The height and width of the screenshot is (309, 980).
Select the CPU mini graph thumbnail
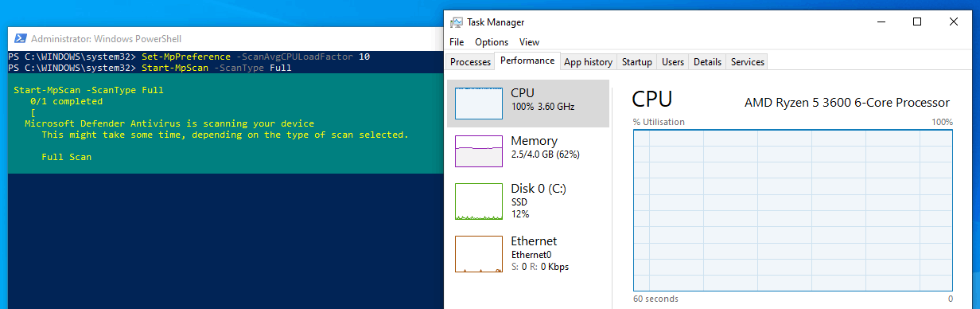pos(478,104)
